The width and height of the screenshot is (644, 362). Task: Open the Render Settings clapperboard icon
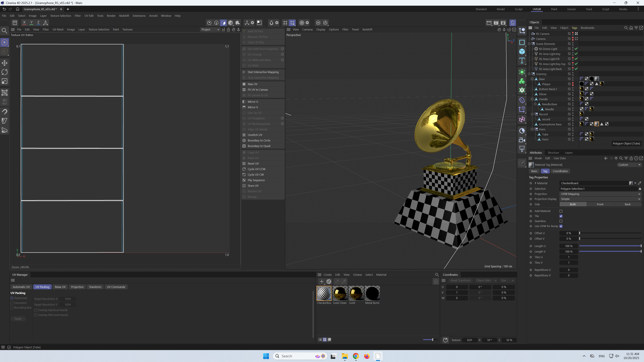[503, 23]
